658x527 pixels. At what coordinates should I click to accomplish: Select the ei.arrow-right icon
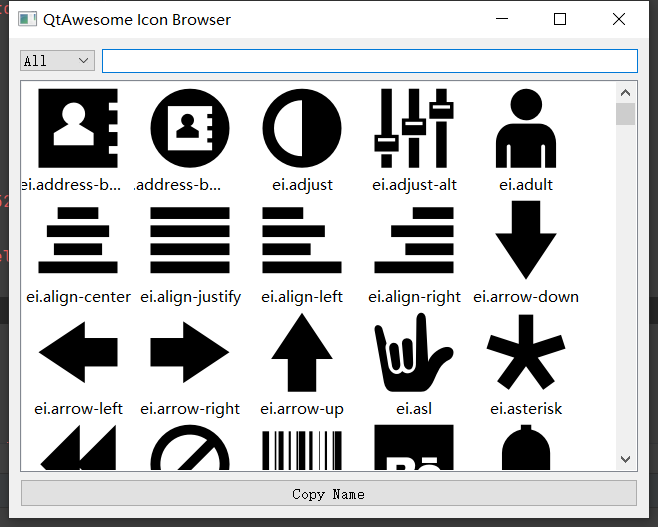pyautogui.click(x=190, y=352)
